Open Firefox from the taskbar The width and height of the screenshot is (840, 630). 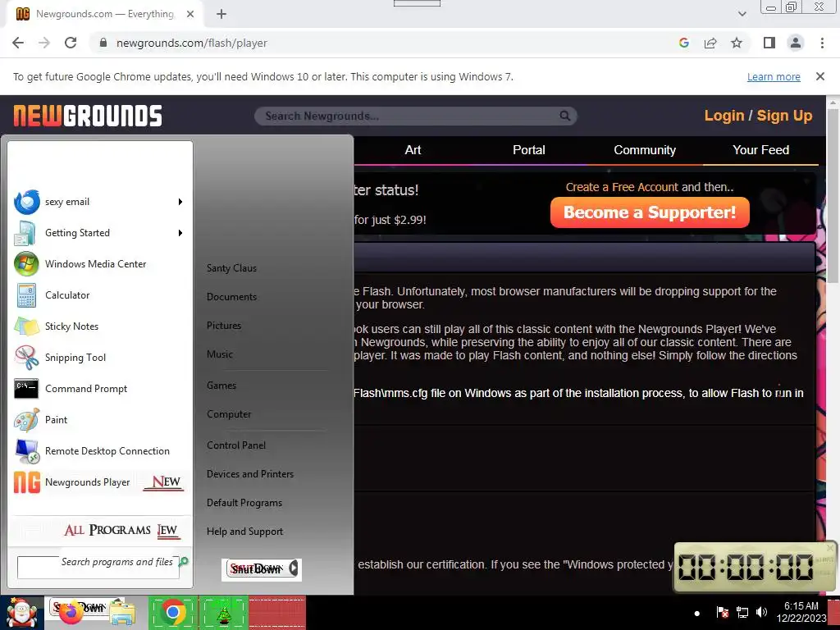tap(71, 614)
